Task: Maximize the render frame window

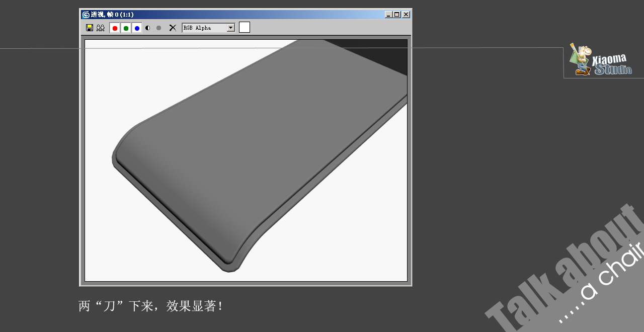Action: (397, 15)
